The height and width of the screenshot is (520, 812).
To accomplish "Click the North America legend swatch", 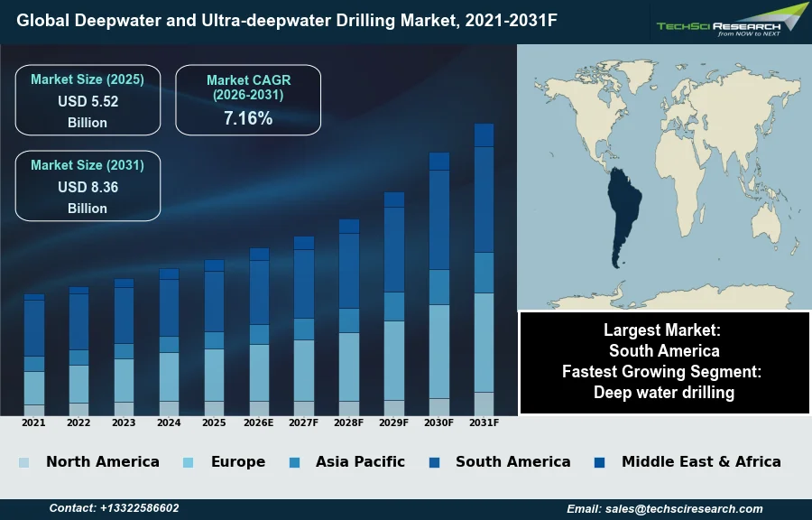I will [23, 462].
